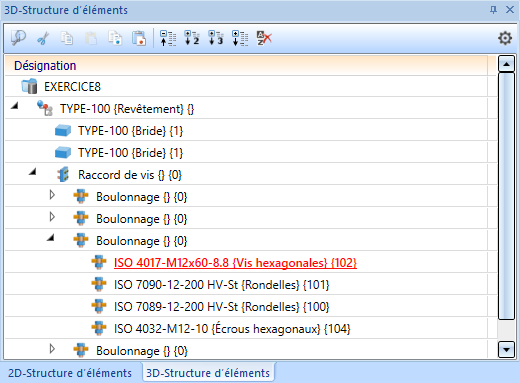The height and width of the screenshot is (383, 520).
Task: Expand structure to level 3 icon
Action: [x=216, y=38]
